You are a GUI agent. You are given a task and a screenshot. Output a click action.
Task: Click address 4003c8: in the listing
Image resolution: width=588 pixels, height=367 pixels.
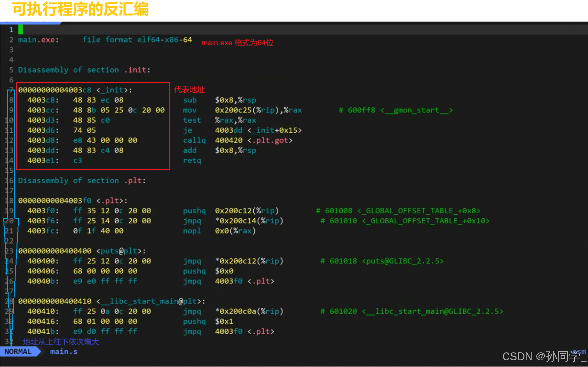click(x=43, y=100)
